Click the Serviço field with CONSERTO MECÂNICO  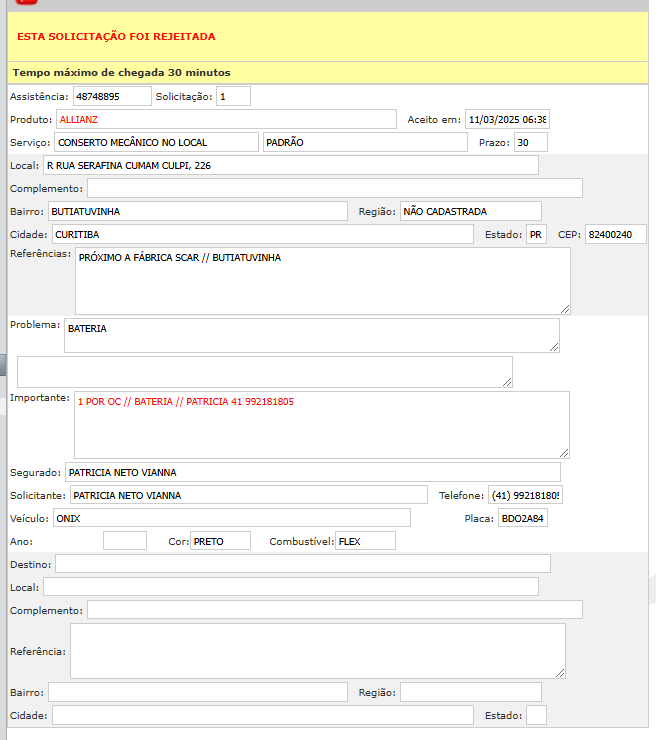point(156,142)
